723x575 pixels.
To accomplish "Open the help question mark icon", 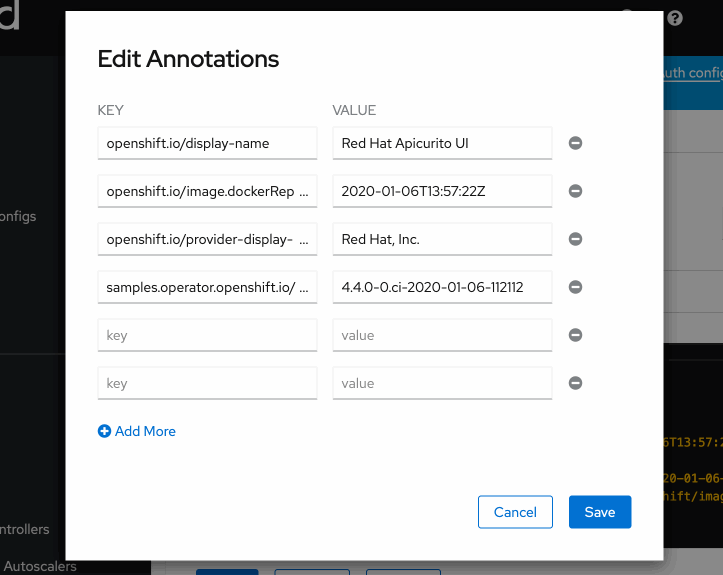I will (675, 18).
